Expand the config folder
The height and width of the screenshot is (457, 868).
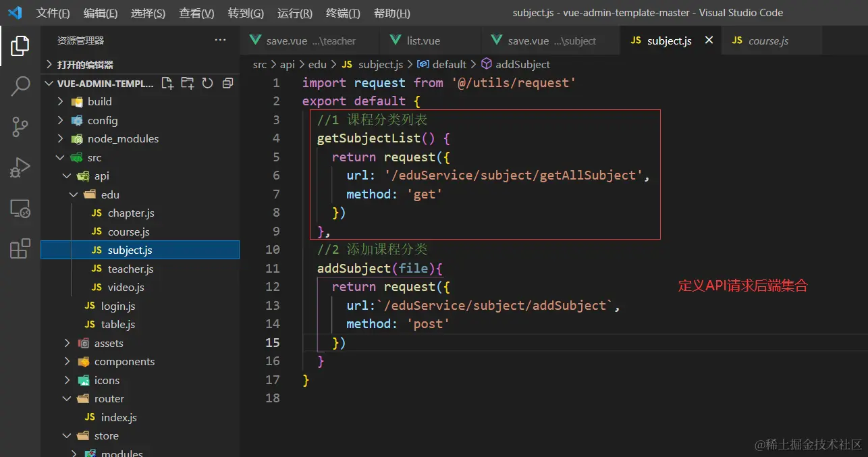61,120
